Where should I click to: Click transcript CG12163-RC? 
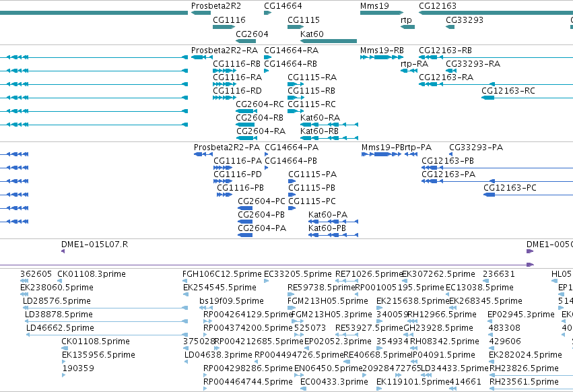coord(508,91)
